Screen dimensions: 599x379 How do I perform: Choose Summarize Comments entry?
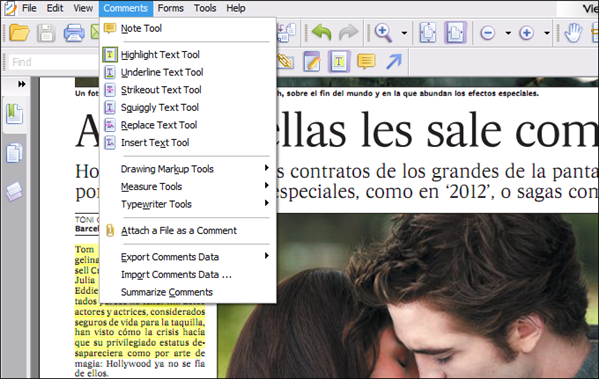tap(187, 292)
